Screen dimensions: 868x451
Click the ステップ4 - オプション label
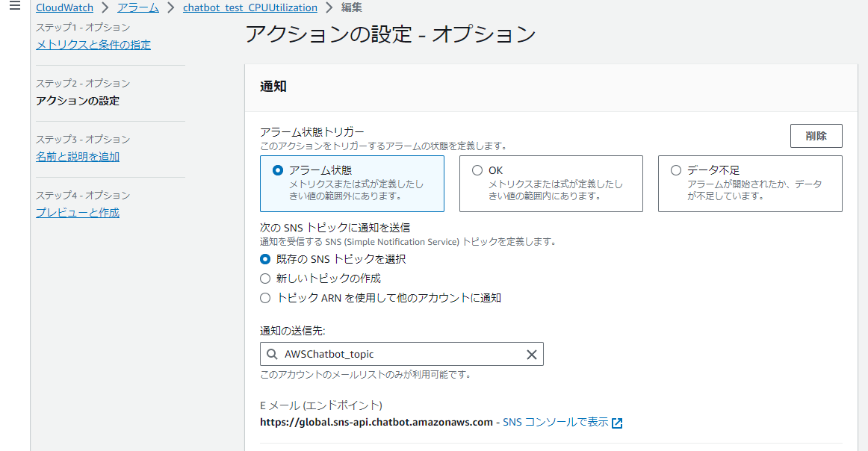83,196
